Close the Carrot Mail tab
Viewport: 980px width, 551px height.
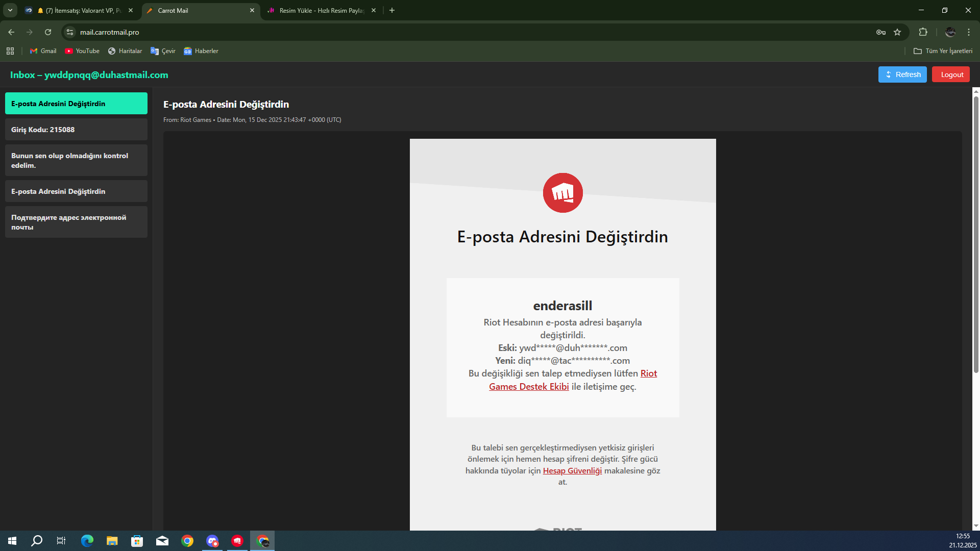point(252,10)
